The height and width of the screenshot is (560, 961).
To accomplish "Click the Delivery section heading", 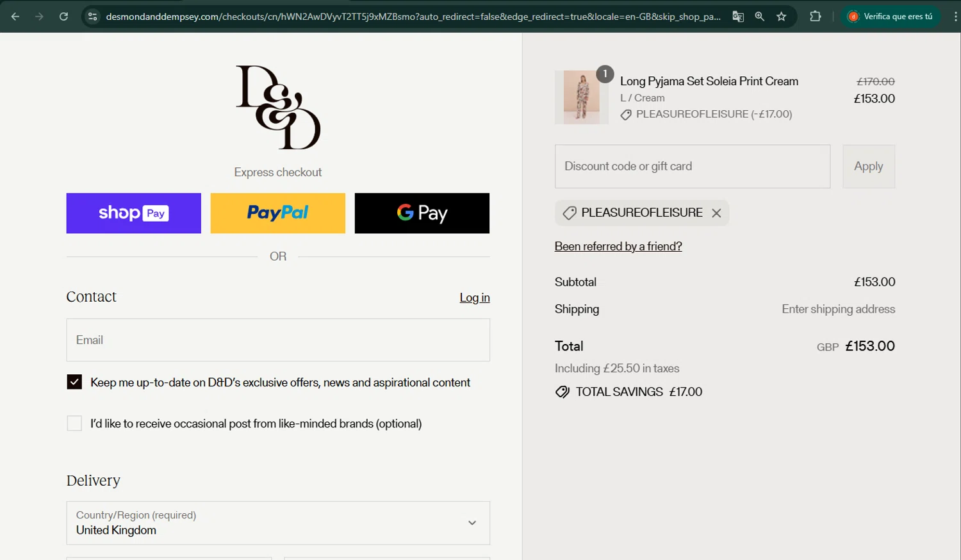I will pyautogui.click(x=94, y=481).
